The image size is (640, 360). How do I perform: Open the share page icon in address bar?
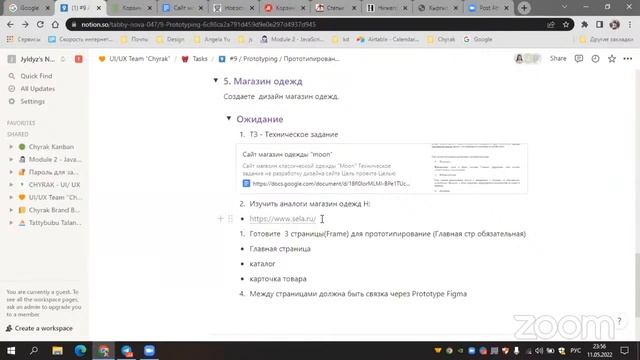(x=551, y=24)
